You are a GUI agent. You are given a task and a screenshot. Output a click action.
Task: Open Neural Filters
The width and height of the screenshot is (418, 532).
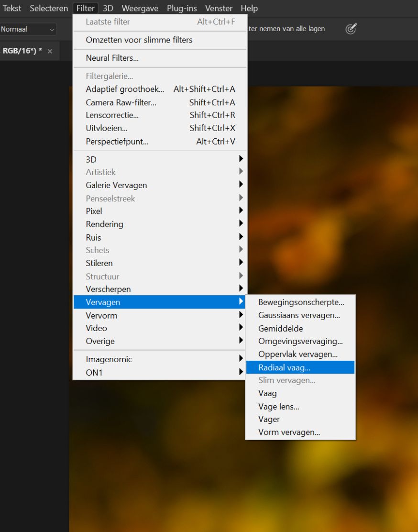coord(112,58)
